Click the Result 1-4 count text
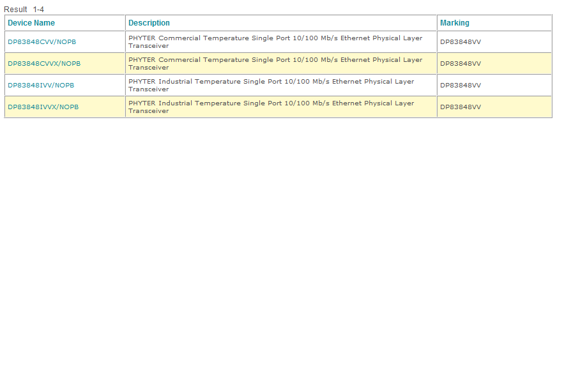The width and height of the screenshot is (564, 392). point(24,10)
